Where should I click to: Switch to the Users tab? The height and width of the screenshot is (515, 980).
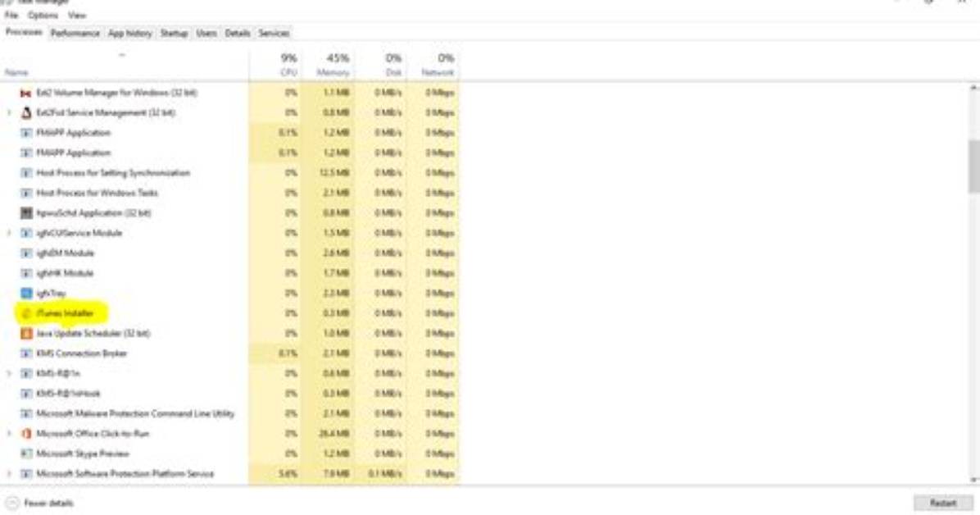click(206, 33)
